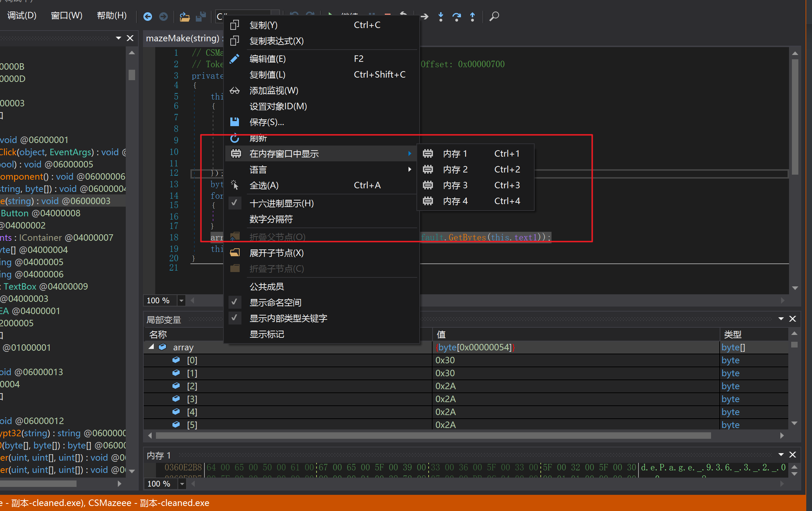This screenshot has width=812, height=511.
Task: Click the floppy icon for 保存(S)...
Action: coord(235,122)
